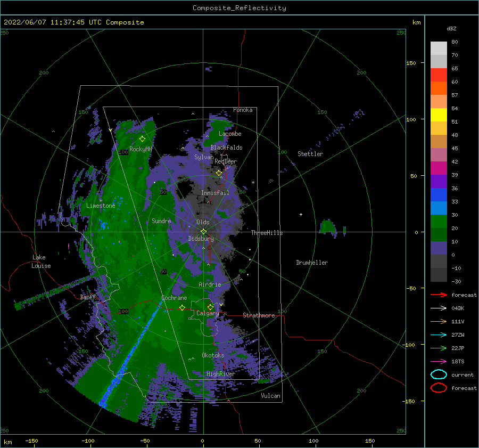Click the HighRiver label
The height and width of the screenshot is (448, 479).
pos(221,374)
